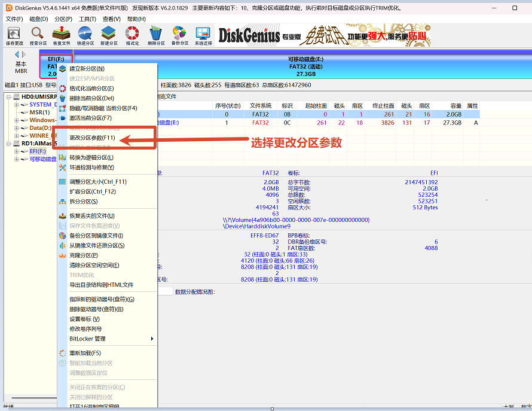Go to next disk with right arrow
The image size is (532, 411).
pyautogui.click(x=24, y=54)
